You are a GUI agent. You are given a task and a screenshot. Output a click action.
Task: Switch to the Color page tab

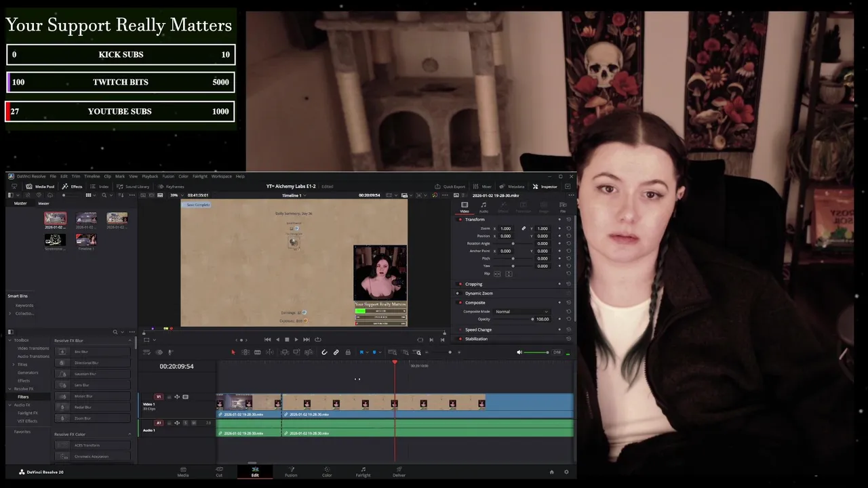click(x=327, y=472)
